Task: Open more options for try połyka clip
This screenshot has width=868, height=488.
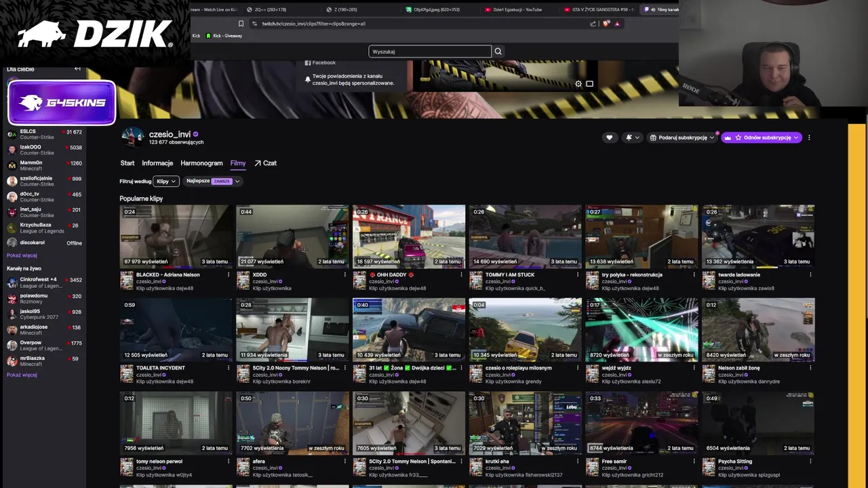Action: (x=694, y=274)
